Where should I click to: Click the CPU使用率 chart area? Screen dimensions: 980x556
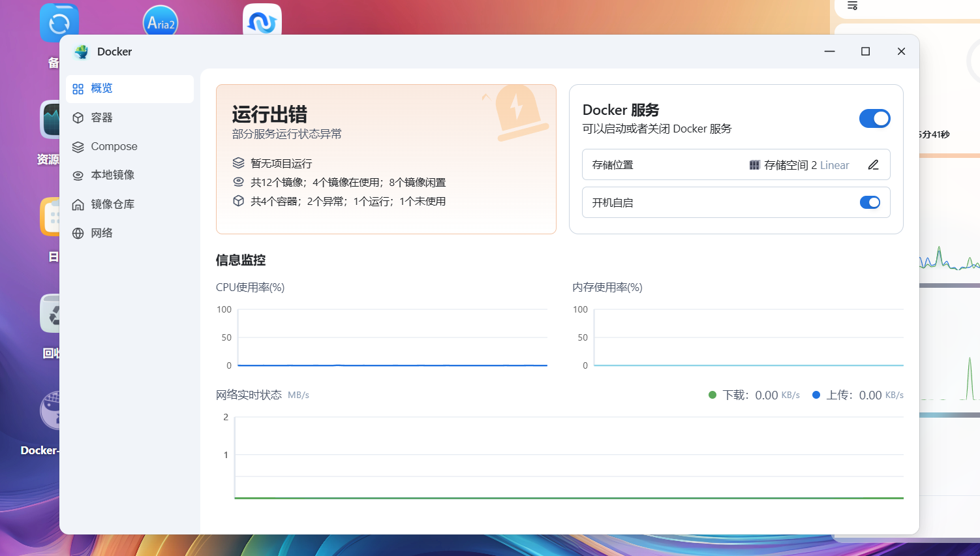pos(392,337)
